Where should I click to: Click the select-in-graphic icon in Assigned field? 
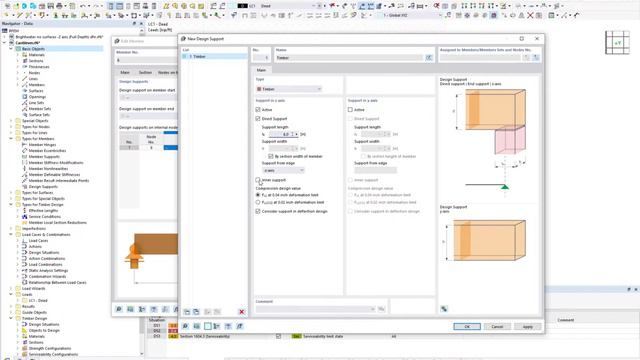point(536,58)
